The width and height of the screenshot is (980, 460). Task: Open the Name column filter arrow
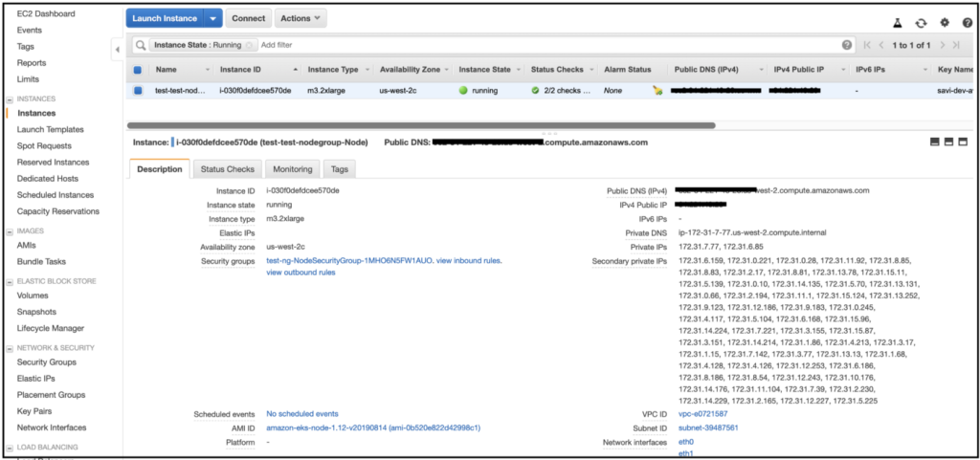pyautogui.click(x=208, y=70)
